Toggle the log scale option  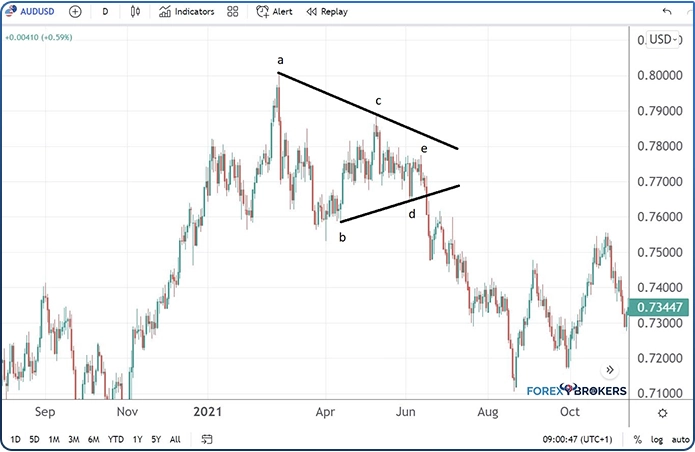657,439
